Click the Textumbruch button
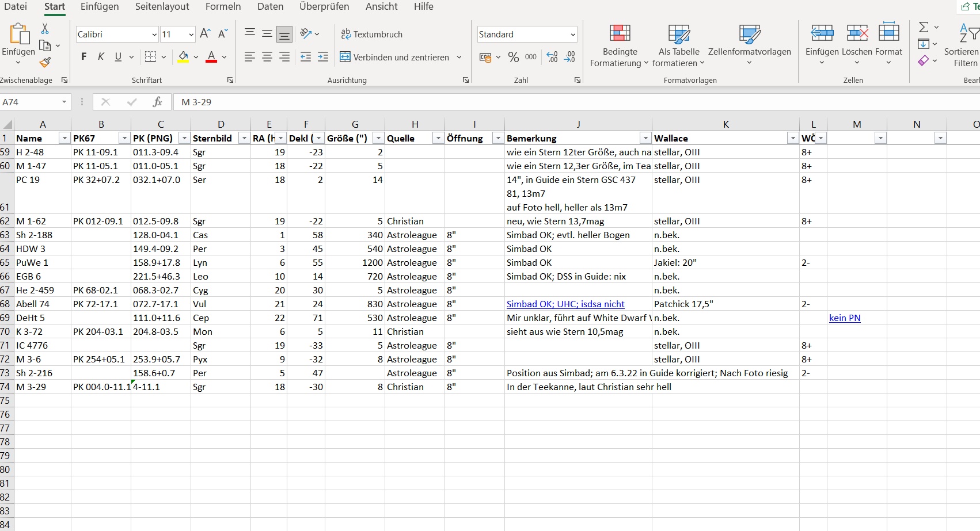 pos(371,34)
